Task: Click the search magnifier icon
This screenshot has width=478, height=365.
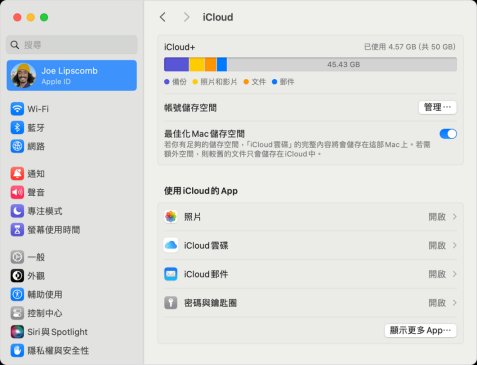Action: pos(15,45)
